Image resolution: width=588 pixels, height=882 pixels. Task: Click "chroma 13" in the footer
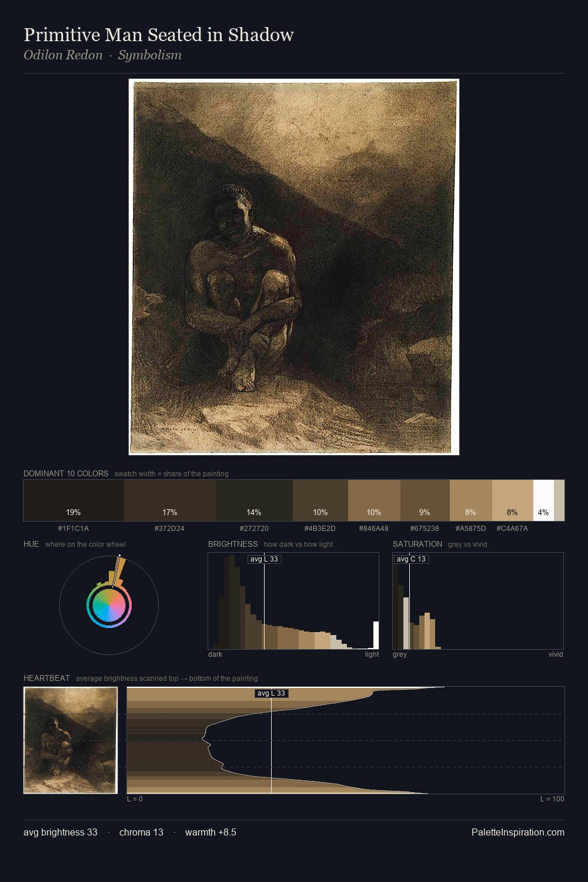point(141,833)
